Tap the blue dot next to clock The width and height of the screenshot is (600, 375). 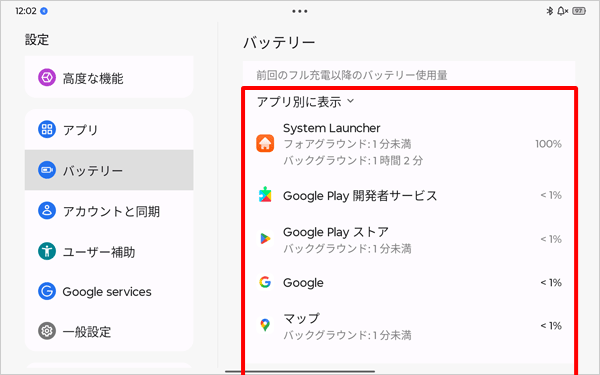pyautogui.click(x=44, y=11)
